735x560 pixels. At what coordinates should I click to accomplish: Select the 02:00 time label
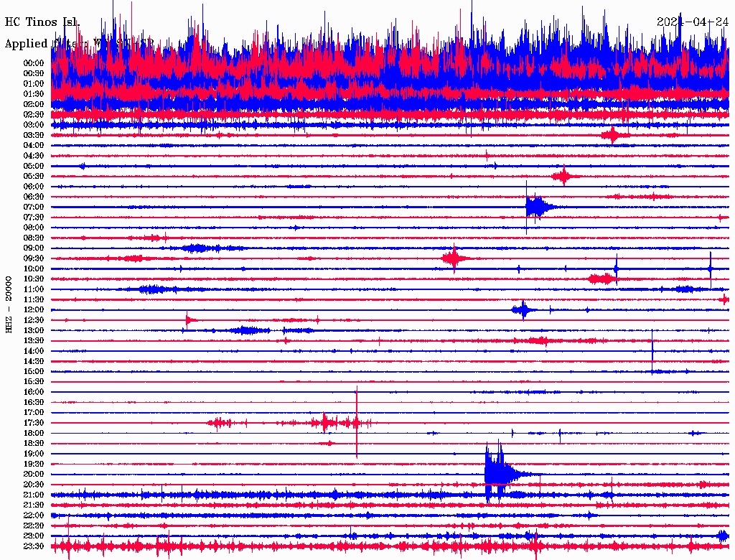(34, 104)
